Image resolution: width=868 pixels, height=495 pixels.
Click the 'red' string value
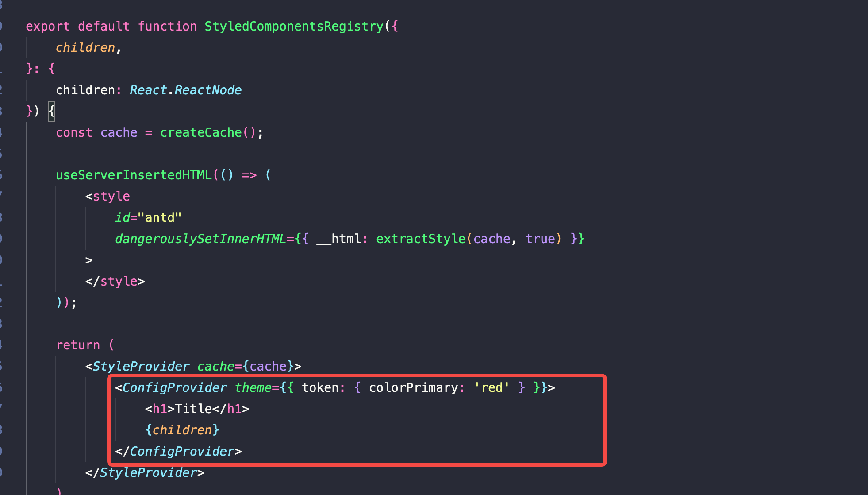point(491,387)
